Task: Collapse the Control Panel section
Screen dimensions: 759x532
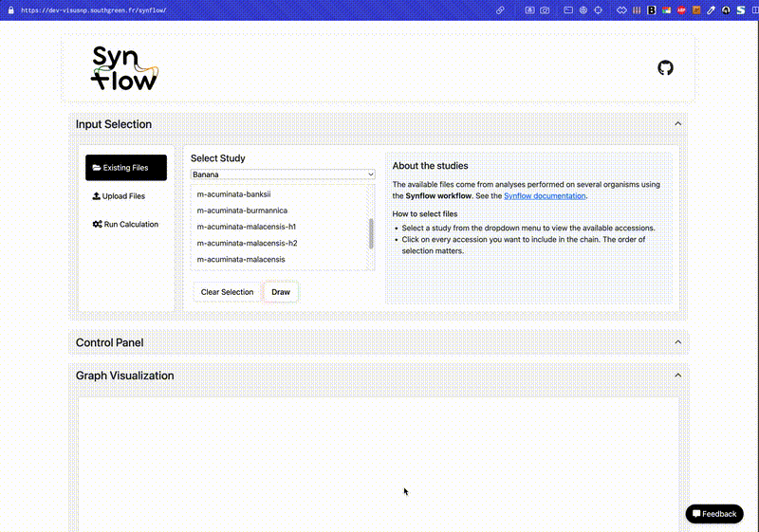Action: pos(677,342)
